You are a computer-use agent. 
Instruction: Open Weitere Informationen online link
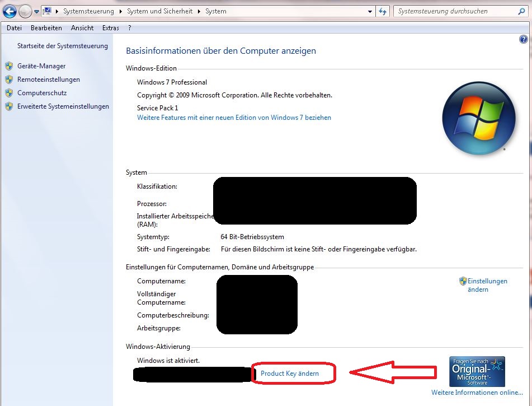477,393
